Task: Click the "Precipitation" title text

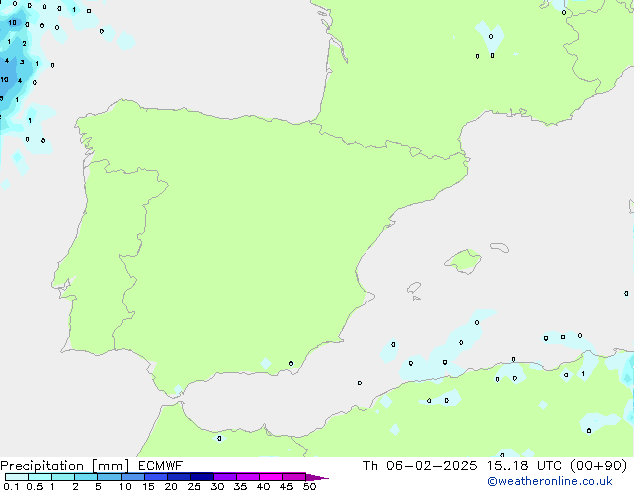Action: point(42,466)
